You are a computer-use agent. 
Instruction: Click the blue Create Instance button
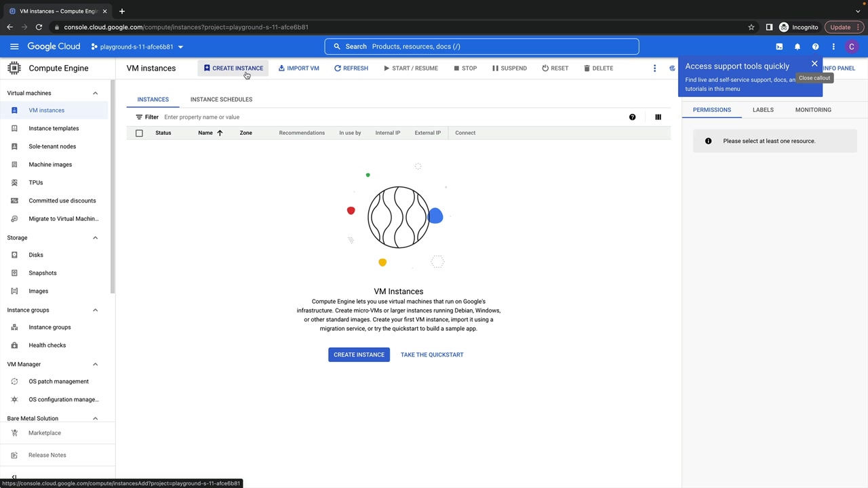click(359, 354)
